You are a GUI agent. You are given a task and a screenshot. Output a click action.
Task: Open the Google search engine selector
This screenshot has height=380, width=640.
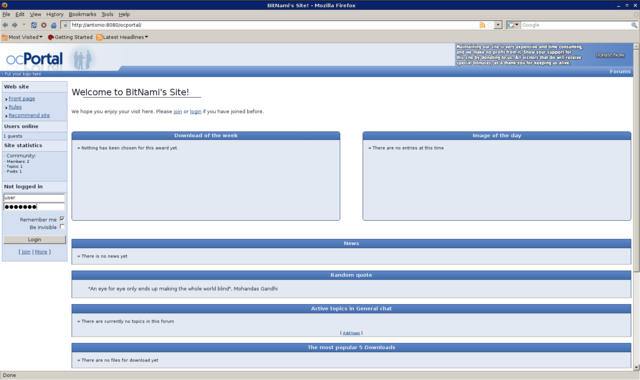pyautogui.click(x=513, y=25)
